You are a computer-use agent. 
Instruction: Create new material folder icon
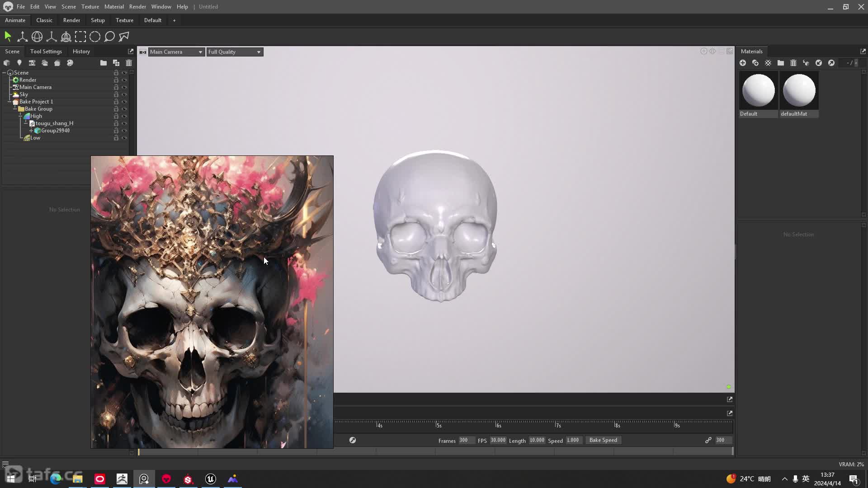pyautogui.click(x=781, y=63)
